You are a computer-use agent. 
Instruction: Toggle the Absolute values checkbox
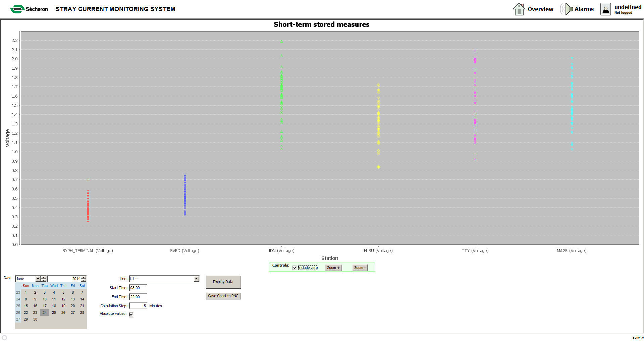tap(131, 314)
